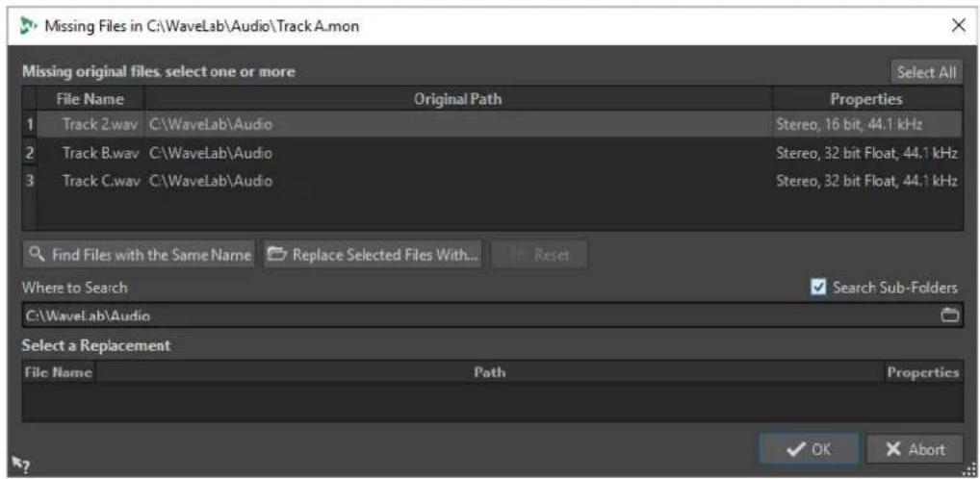The image size is (980, 479).
Task: Confirm with the OK button
Action: [809, 449]
